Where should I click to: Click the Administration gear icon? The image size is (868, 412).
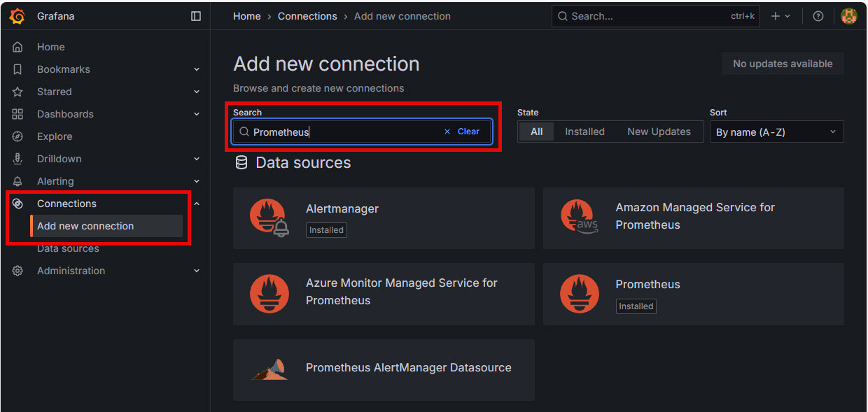tap(18, 271)
